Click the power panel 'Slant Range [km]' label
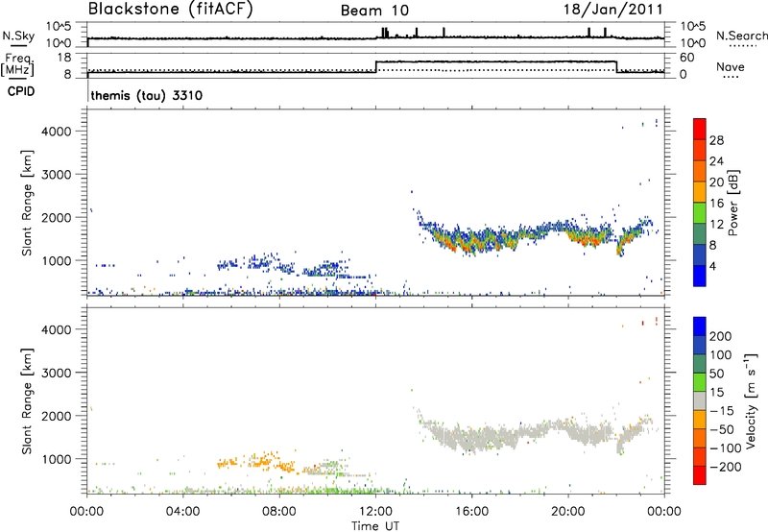 click(x=27, y=203)
